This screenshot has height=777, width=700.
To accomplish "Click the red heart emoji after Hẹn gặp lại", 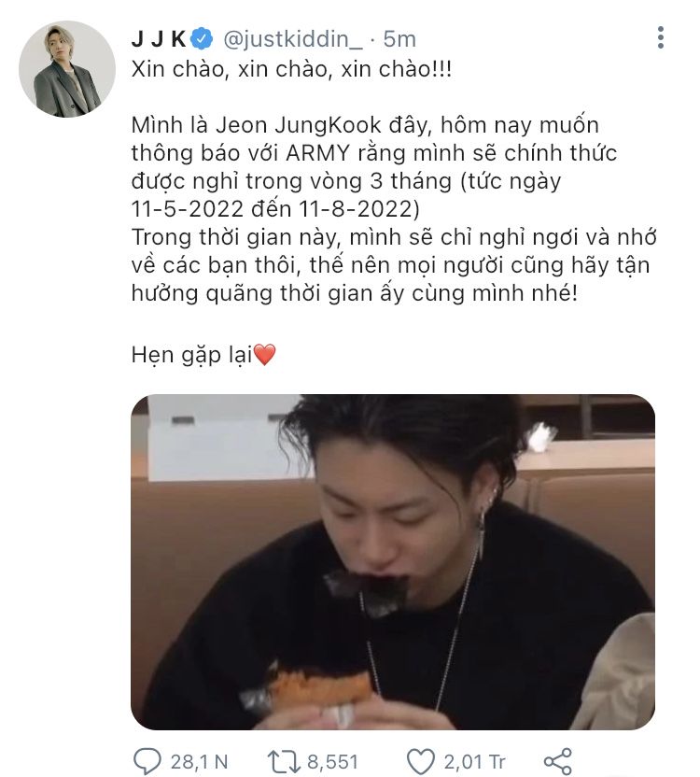I will (264, 355).
